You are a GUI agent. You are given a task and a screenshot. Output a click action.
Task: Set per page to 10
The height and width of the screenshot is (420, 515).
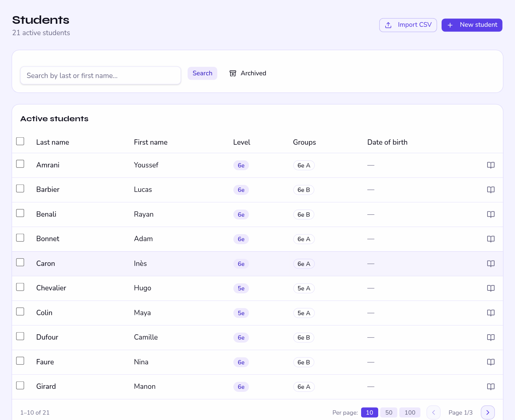point(369,413)
